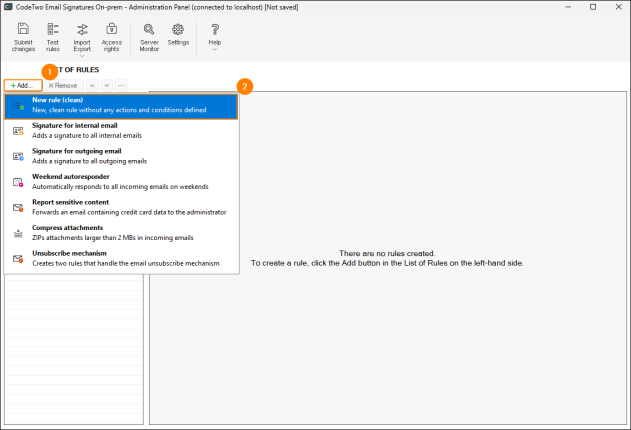The image size is (631, 430).
Task: Click the internal email signature card icon
Action: (x=19, y=131)
